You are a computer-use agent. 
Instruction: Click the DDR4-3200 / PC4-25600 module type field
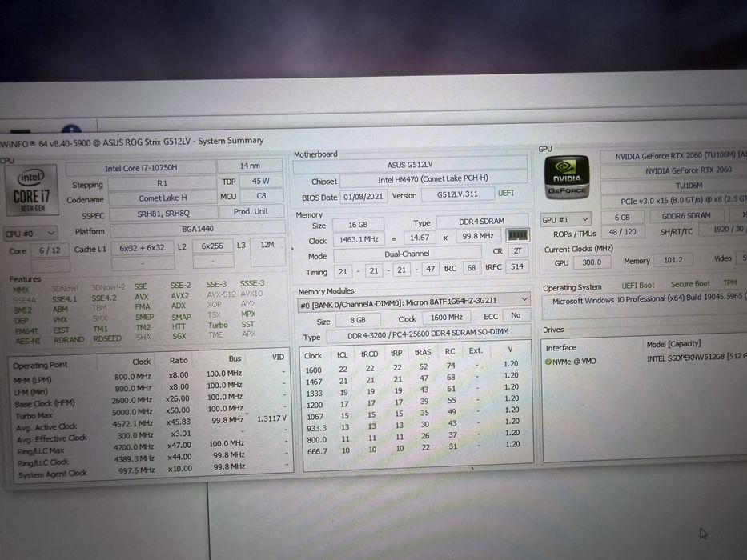pyautogui.click(x=428, y=334)
